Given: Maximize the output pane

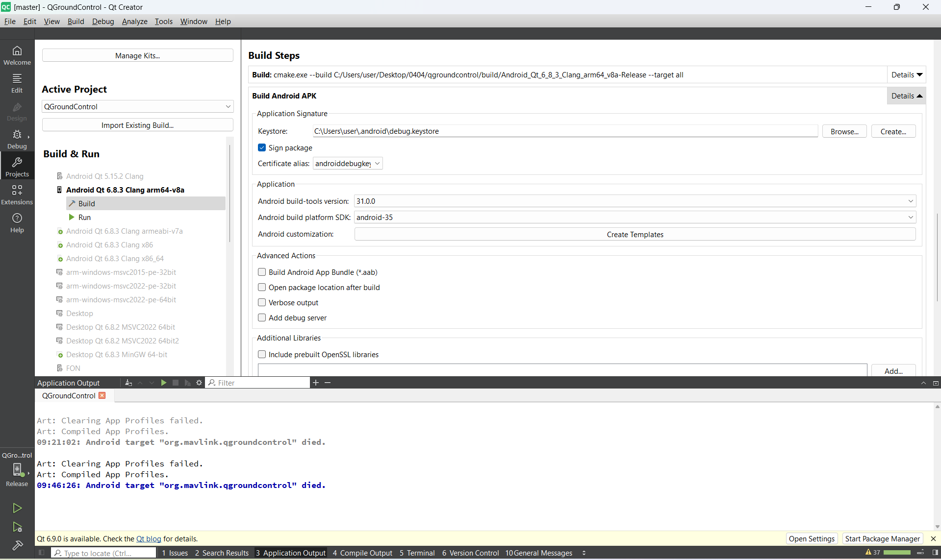Looking at the screenshot, I should [x=936, y=383].
